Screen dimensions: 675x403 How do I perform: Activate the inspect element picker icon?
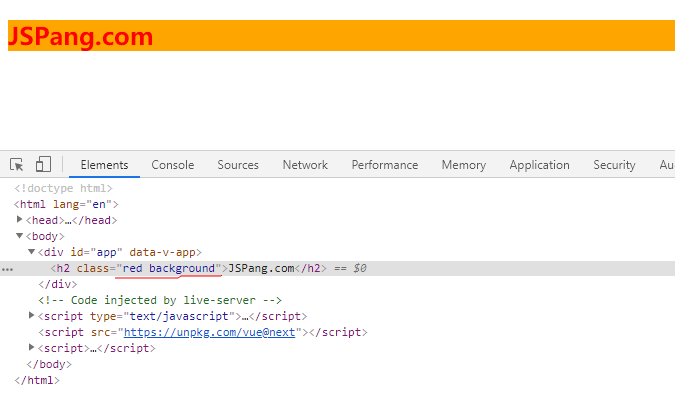tap(17, 164)
